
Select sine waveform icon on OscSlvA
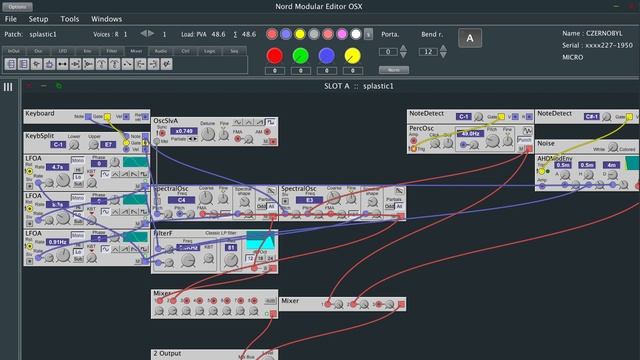[x=237, y=122]
